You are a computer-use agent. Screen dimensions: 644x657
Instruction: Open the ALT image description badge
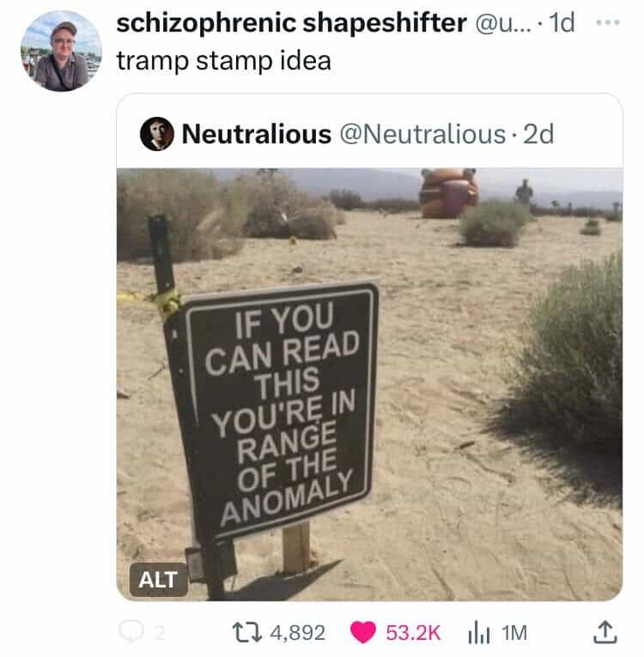pos(158,580)
